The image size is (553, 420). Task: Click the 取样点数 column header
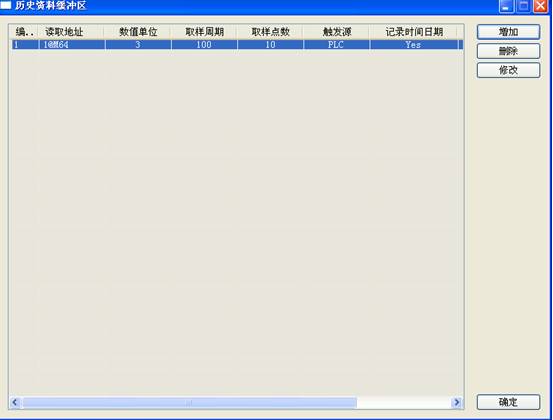tap(270, 32)
